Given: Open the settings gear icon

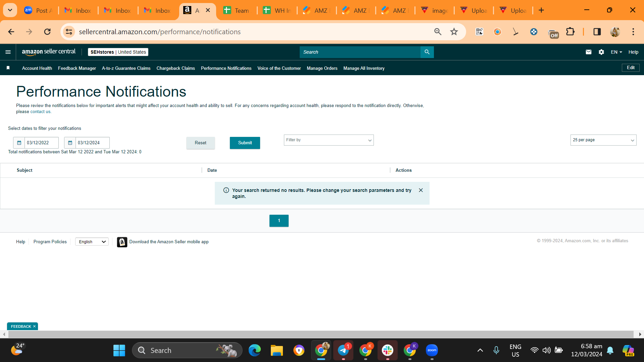Looking at the screenshot, I should [x=601, y=52].
